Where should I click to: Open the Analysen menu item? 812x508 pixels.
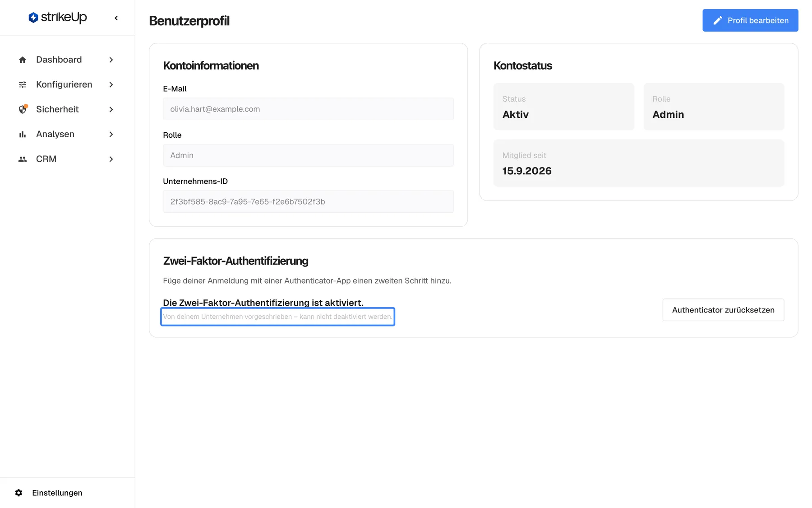pyautogui.click(x=67, y=134)
